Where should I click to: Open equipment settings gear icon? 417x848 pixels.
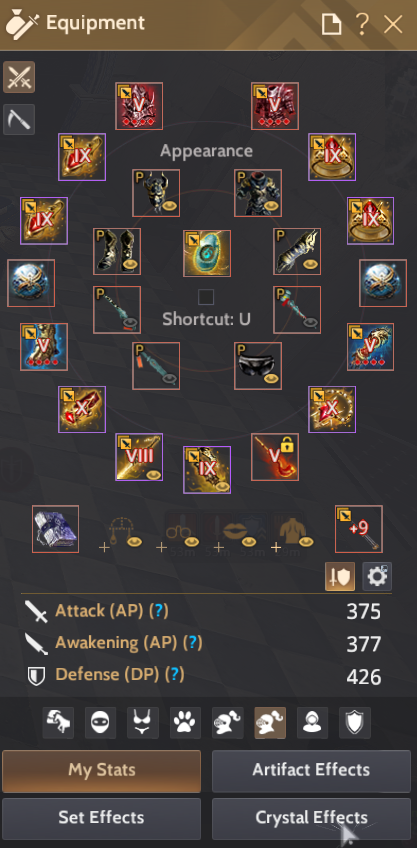pos(377,577)
